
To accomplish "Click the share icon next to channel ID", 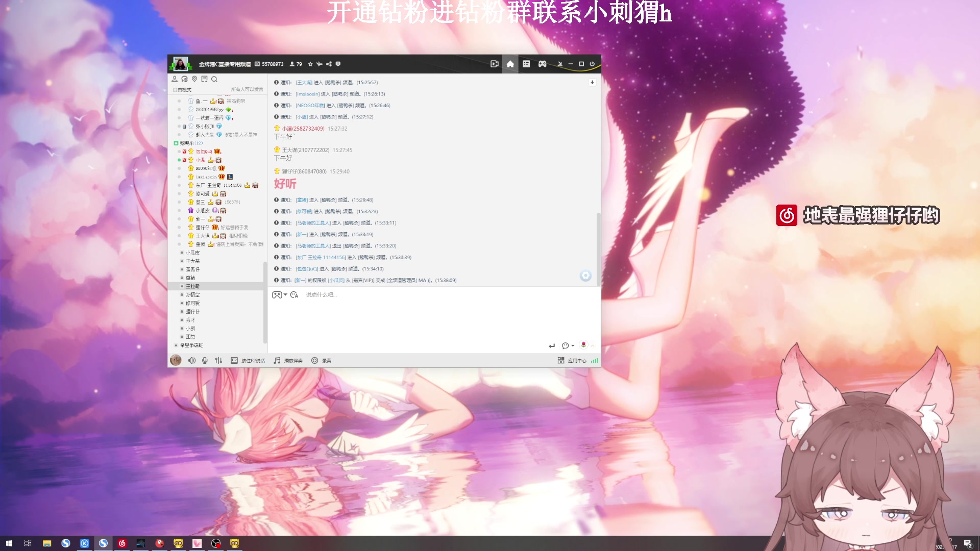I will tap(329, 64).
